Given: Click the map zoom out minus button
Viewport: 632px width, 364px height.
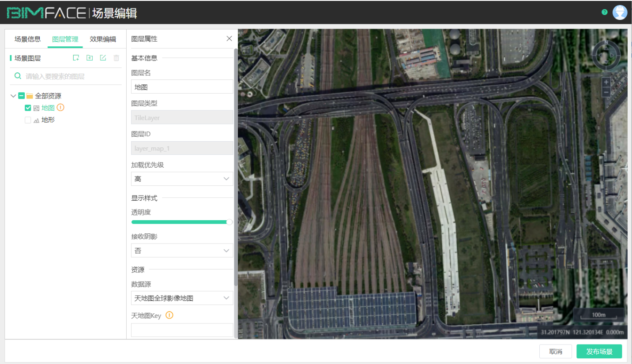Looking at the screenshot, I should pyautogui.click(x=606, y=92).
